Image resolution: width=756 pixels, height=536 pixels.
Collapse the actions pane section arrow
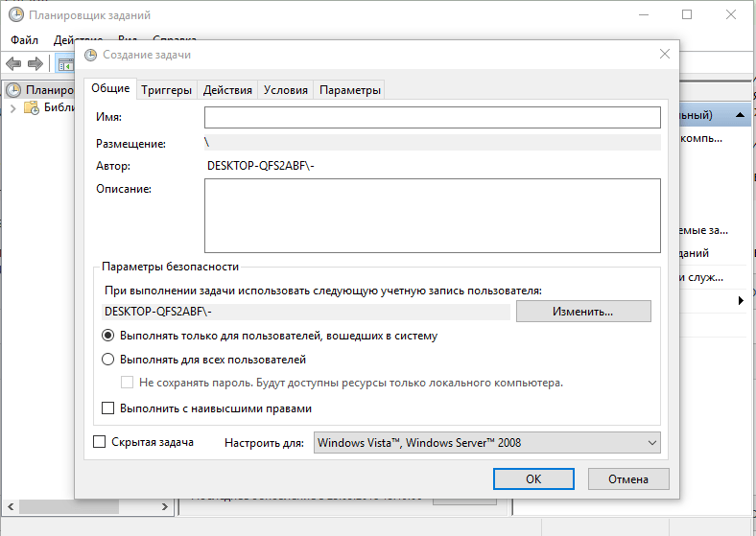(x=740, y=115)
